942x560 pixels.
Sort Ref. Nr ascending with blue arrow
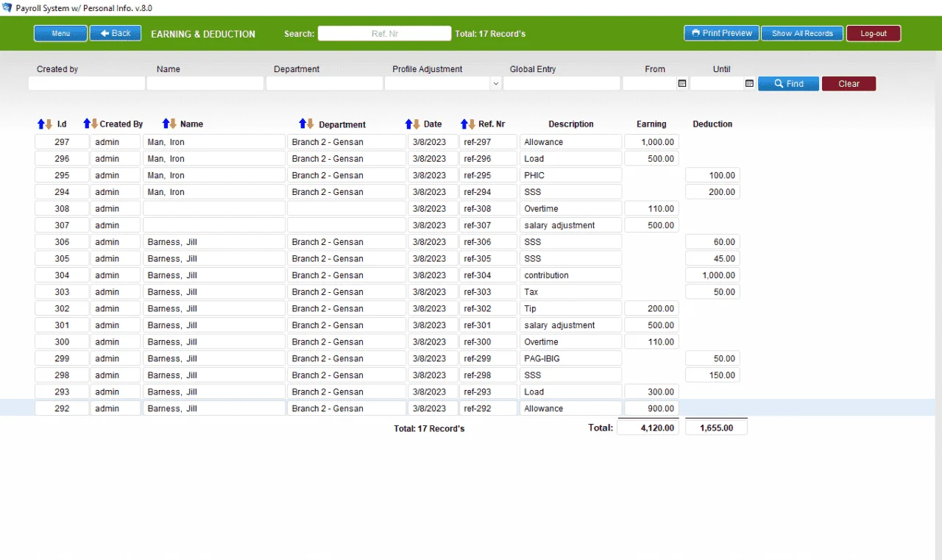(x=464, y=124)
